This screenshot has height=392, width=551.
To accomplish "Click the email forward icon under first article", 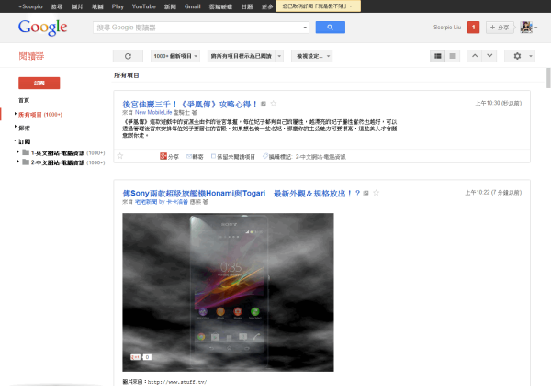I will coord(189,156).
